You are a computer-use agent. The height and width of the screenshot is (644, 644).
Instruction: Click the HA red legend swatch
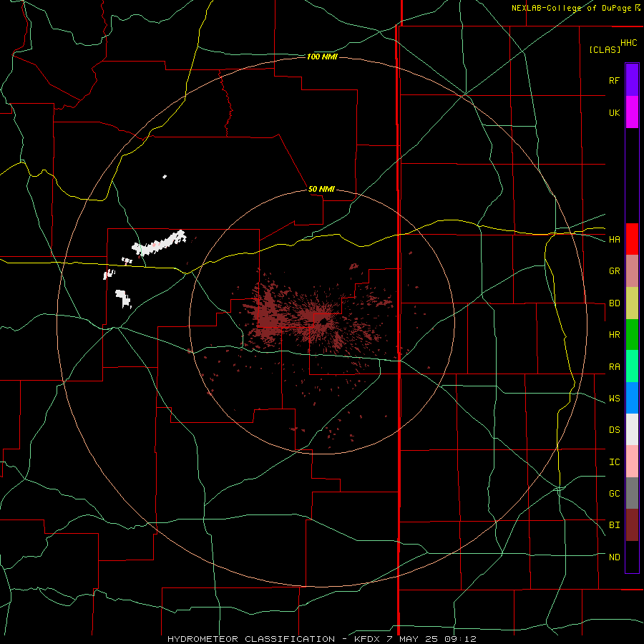[x=632, y=238]
